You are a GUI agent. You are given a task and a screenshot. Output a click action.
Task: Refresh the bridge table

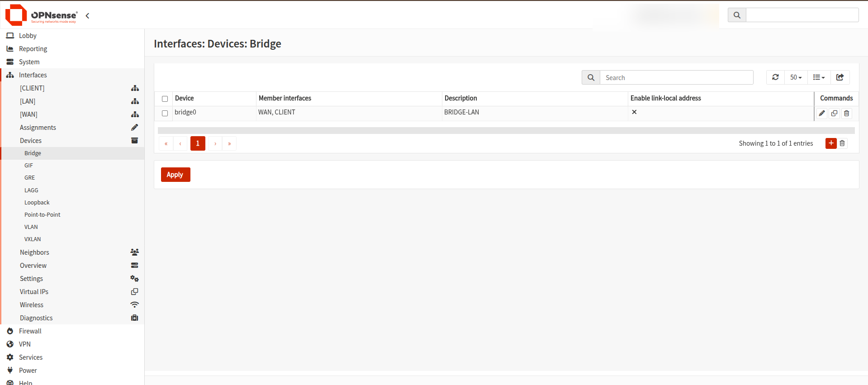click(x=775, y=77)
